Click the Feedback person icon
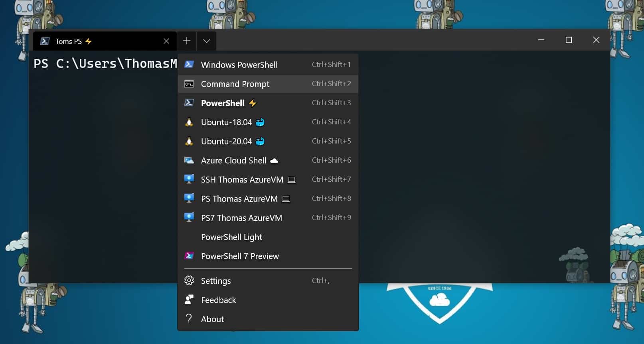The image size is (644, 344). (189, 300)
